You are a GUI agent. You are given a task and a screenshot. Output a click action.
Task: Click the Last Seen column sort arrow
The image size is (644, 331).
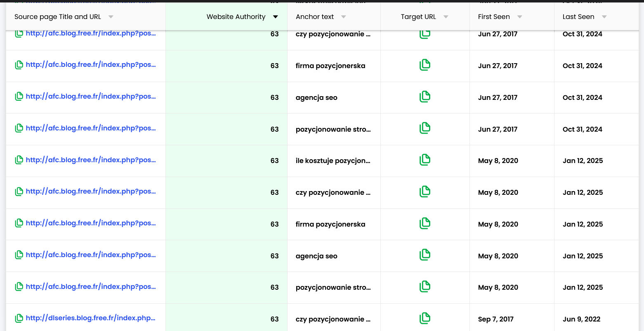click(x=604, y=17)
